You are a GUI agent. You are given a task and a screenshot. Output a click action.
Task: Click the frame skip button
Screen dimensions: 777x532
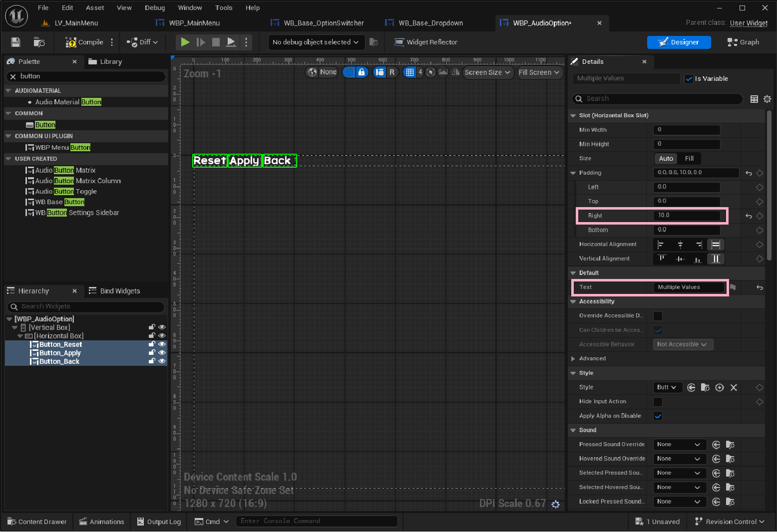click(201, 42)
